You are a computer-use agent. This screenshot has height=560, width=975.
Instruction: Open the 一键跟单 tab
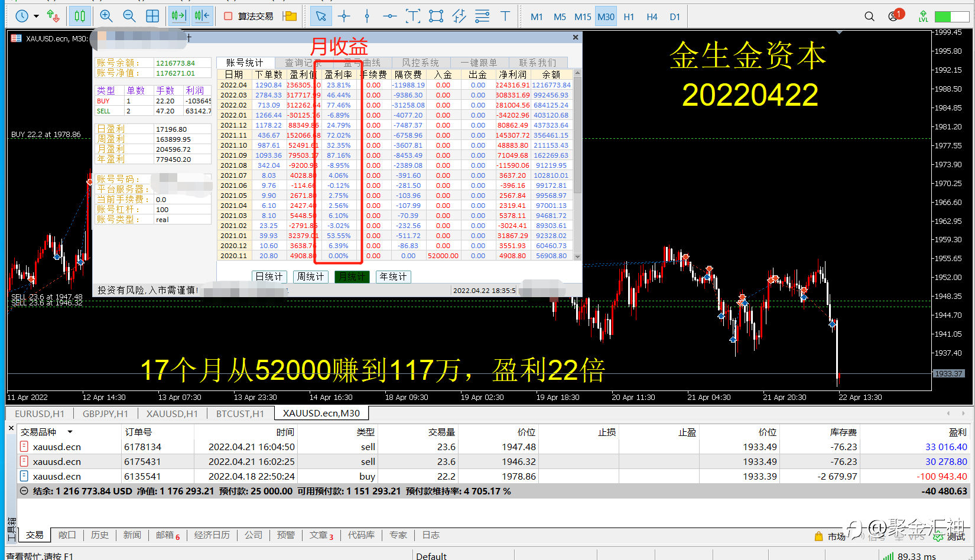tap(479, 63)
